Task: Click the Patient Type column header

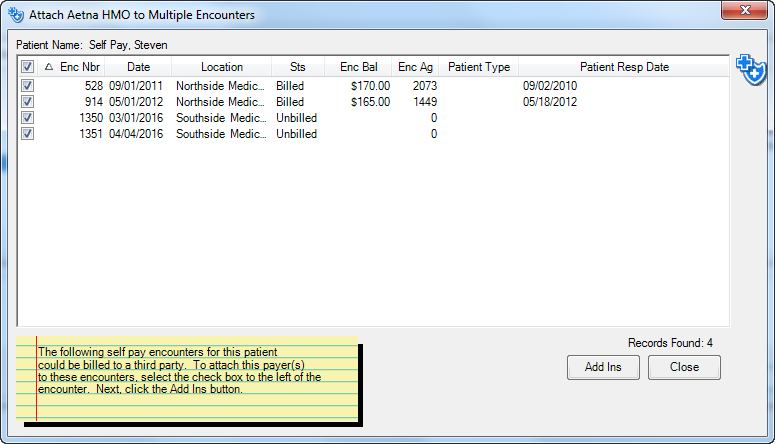Action: tap(478, 67)
